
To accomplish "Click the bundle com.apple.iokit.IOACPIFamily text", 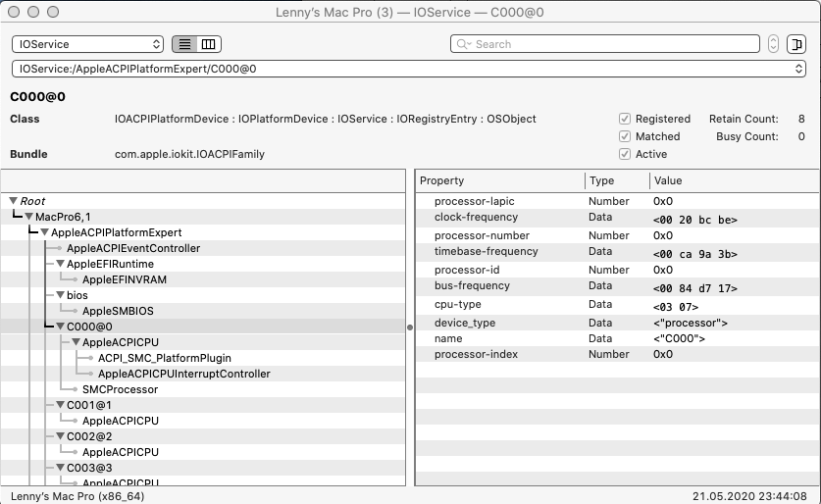I will pos(189,154).
